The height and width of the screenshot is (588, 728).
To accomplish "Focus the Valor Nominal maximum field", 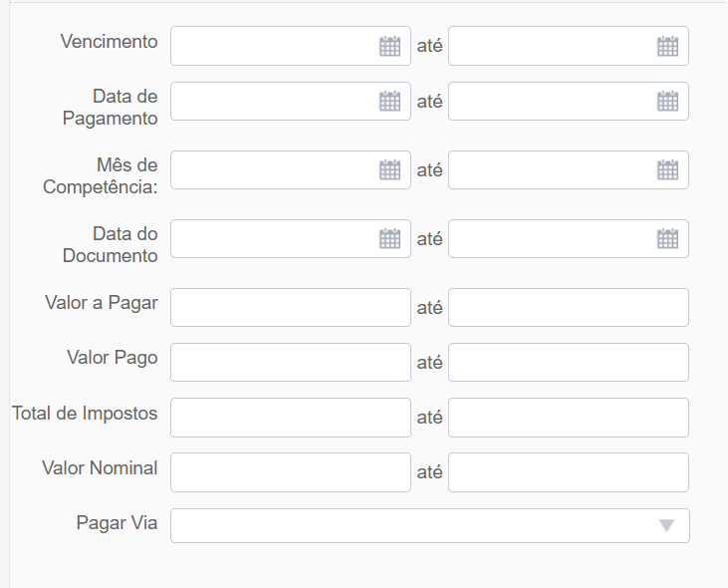I will [569, 472].
